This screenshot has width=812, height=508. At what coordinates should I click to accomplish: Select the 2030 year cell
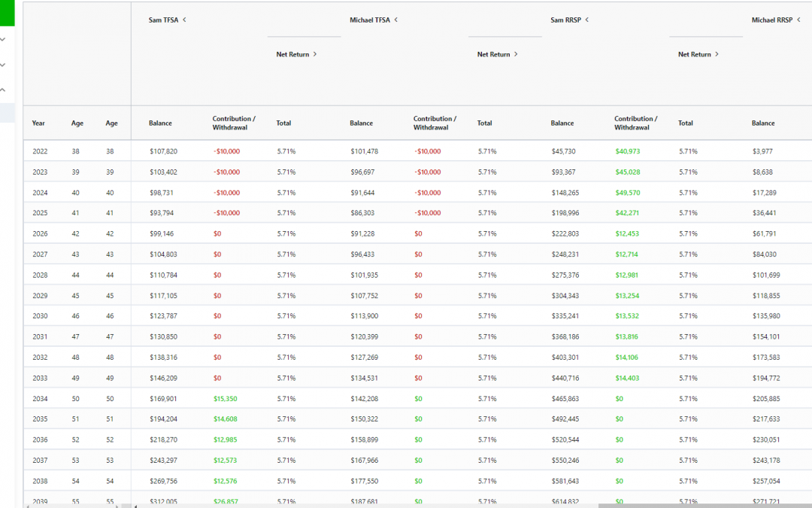pos(40,315)
